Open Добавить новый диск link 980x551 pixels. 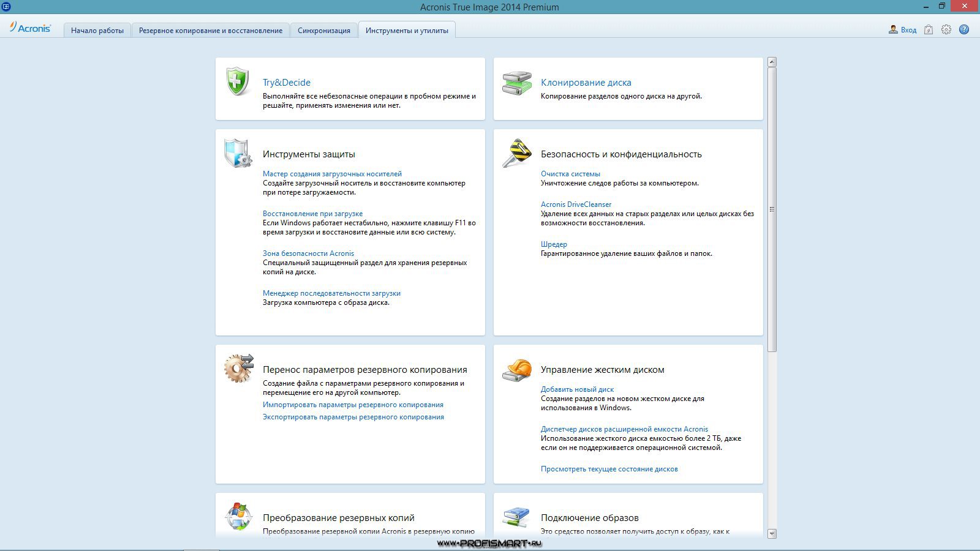tap(577, 389)
